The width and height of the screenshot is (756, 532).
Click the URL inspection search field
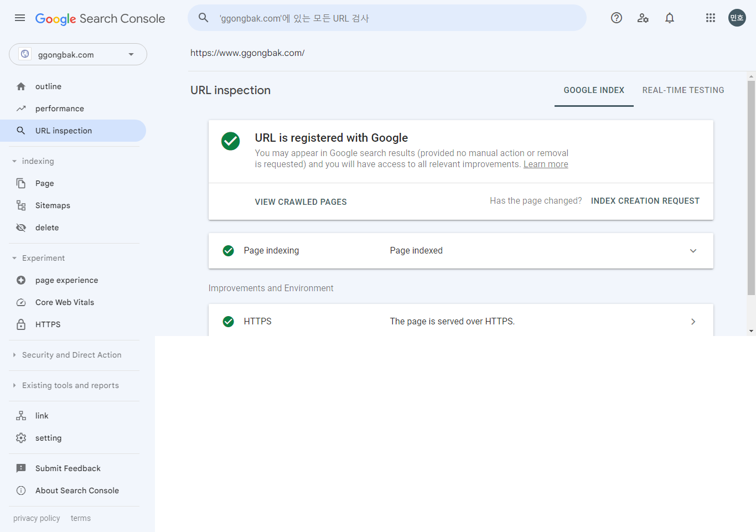387,18
